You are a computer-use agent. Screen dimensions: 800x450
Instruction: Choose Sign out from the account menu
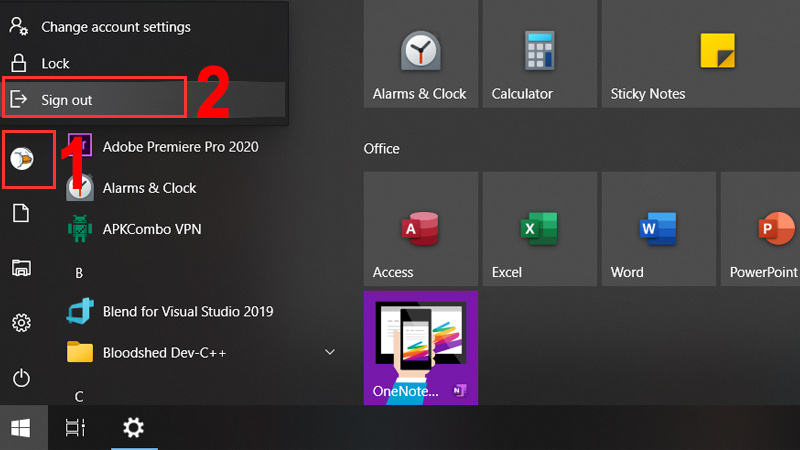click(145, 99)
